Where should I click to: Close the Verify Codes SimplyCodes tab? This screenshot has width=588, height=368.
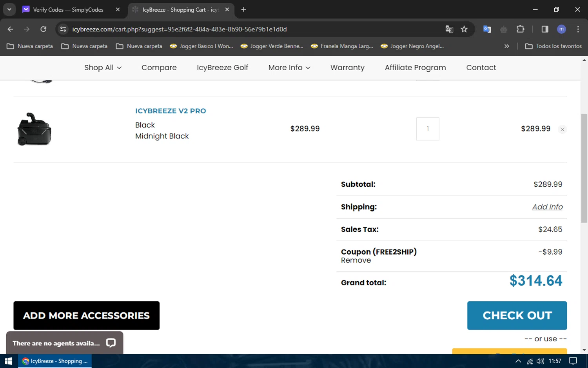coord(118,9)
